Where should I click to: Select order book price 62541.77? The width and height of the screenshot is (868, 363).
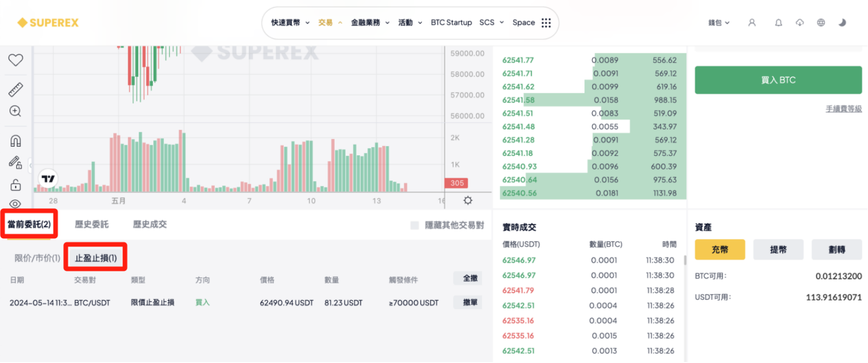pos(518,60)
